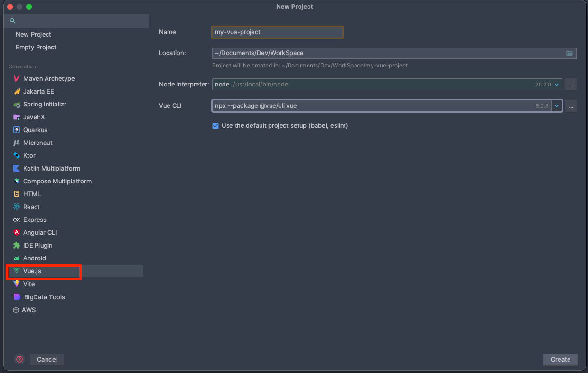Click the "Project will be created in" hint
This screenshot has width=588, height=373.
[x=310, y=66]
